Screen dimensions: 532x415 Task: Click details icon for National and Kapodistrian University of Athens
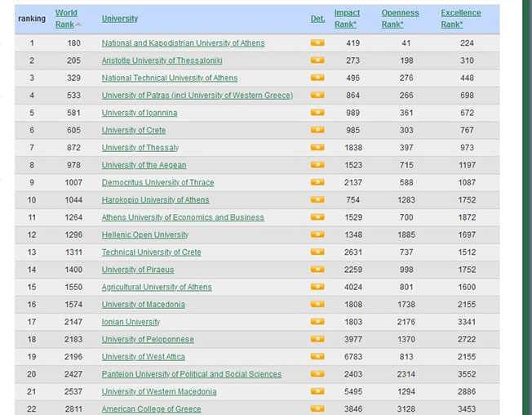point(317,42)
